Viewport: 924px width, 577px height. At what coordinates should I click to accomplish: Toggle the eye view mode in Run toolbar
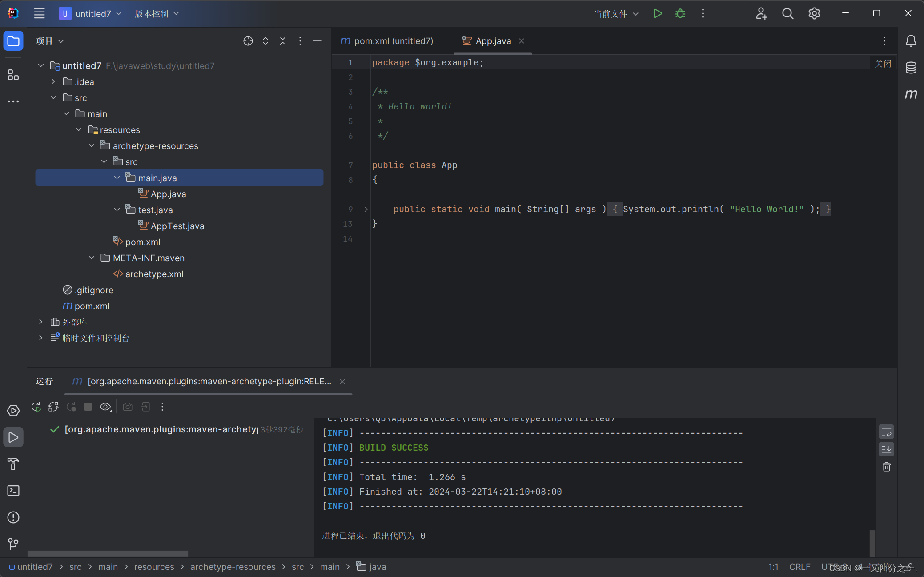point(105,407)
